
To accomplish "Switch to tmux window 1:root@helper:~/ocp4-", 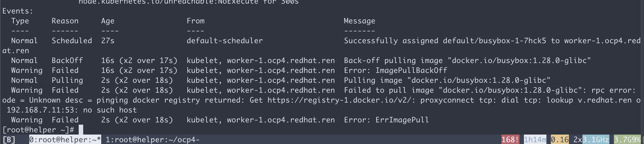I will coord(152,139).
